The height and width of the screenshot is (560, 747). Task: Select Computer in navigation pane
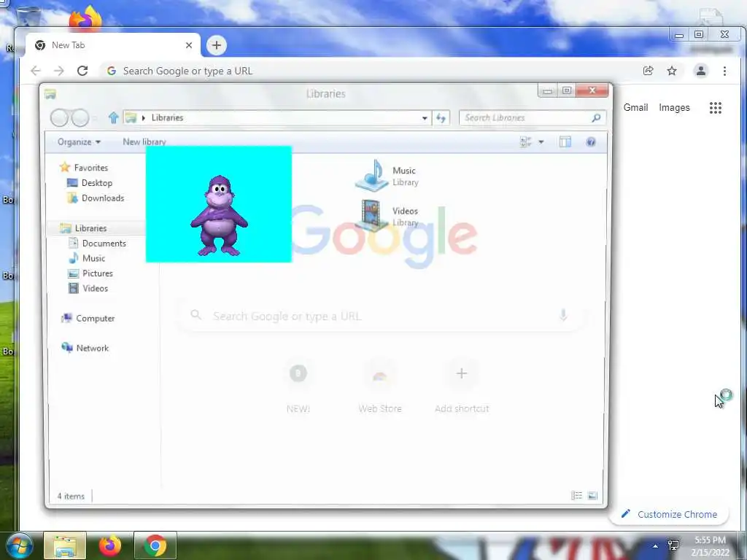(x=88, y=318)
